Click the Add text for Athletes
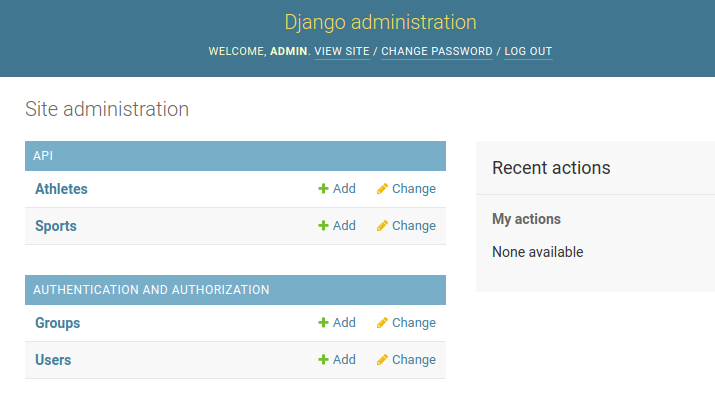This screenshot has height=416, width=715. 344,188
